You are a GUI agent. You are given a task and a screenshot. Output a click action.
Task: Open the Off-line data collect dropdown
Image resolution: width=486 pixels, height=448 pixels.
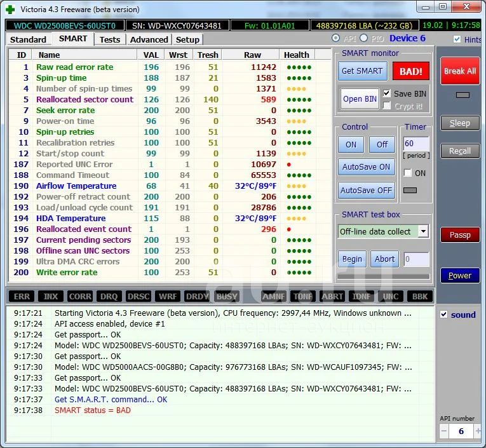[423, 232]
